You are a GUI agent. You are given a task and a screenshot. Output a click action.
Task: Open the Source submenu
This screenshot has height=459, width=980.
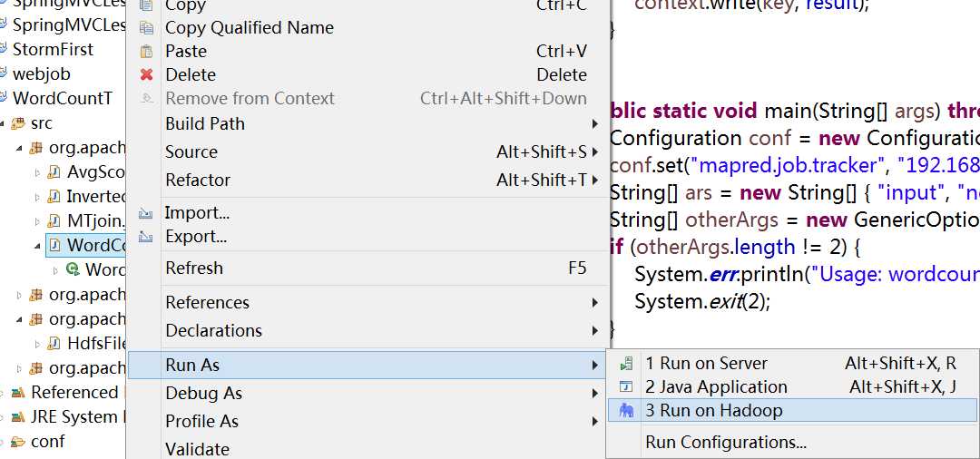pyautogui.click(x=367, y=151)
